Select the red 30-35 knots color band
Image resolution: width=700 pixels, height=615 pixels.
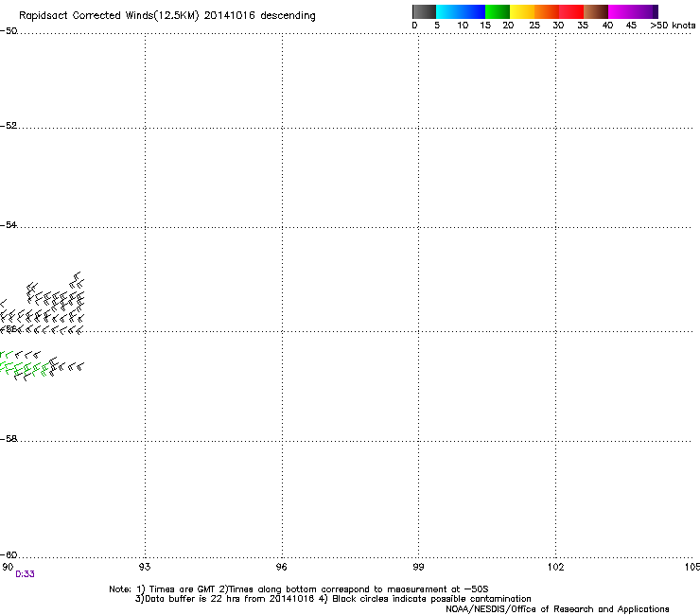pos(571,11)
